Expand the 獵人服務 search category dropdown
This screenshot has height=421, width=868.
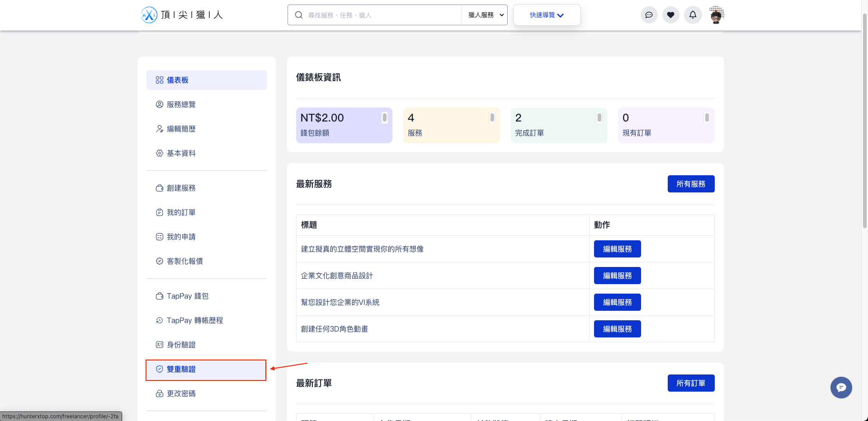pyautogui.click(x=485, y=15)
